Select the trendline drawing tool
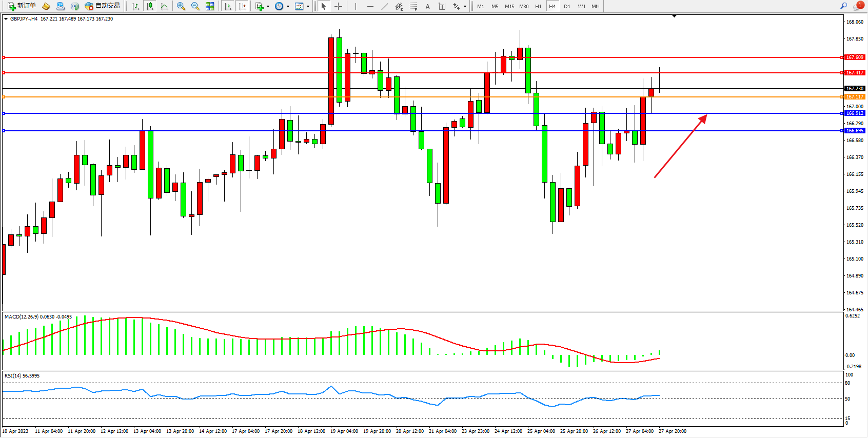 [x=385, y=6]
